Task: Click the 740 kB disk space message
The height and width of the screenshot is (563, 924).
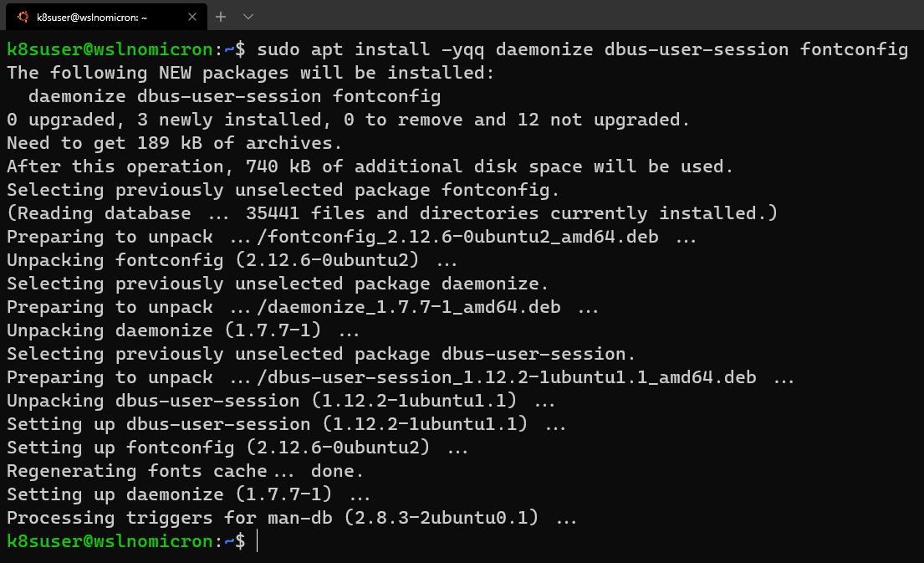Action: point(368,166)
